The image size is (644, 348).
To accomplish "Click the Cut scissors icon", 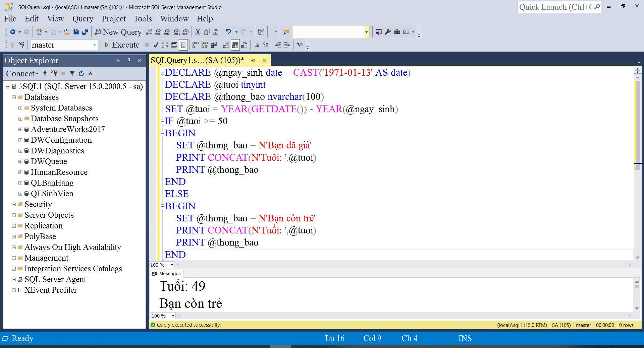I will 198,32.
